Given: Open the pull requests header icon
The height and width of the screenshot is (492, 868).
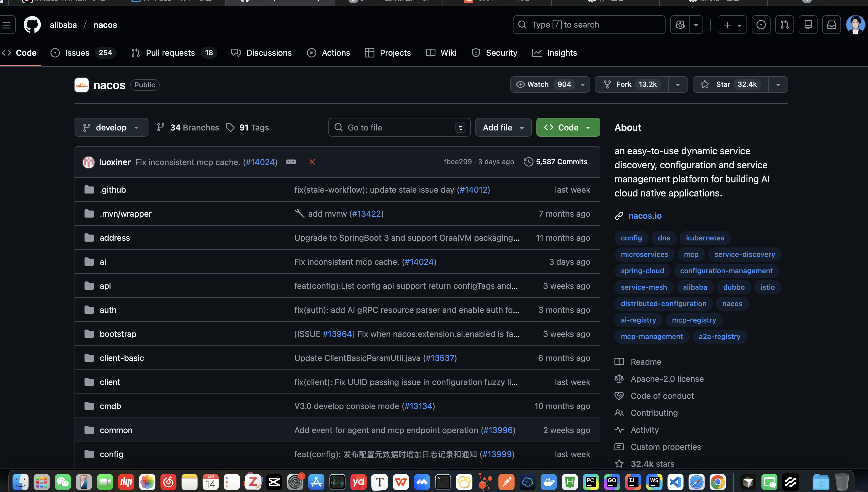Looking at the screenshot, I should pos(784,25).
